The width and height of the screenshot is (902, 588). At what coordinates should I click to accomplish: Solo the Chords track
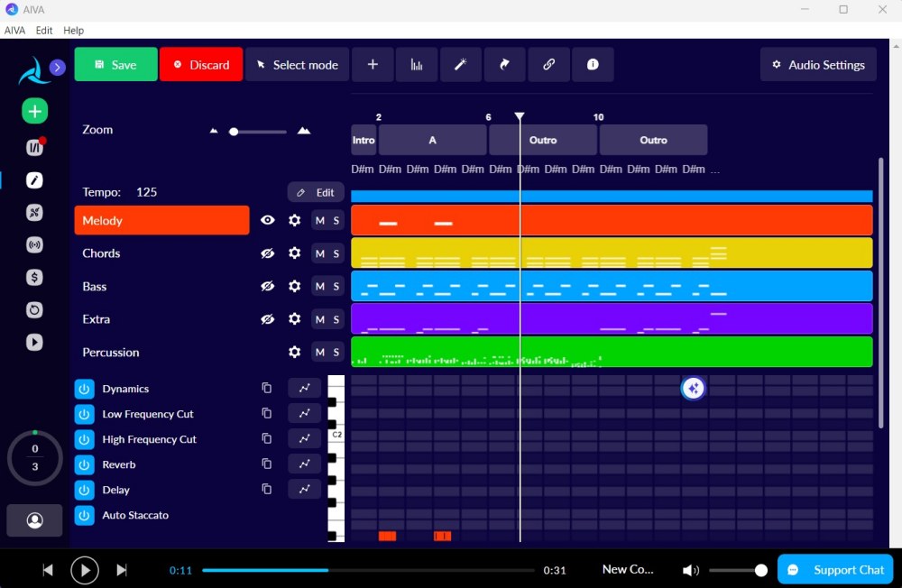tap(336, 253)
